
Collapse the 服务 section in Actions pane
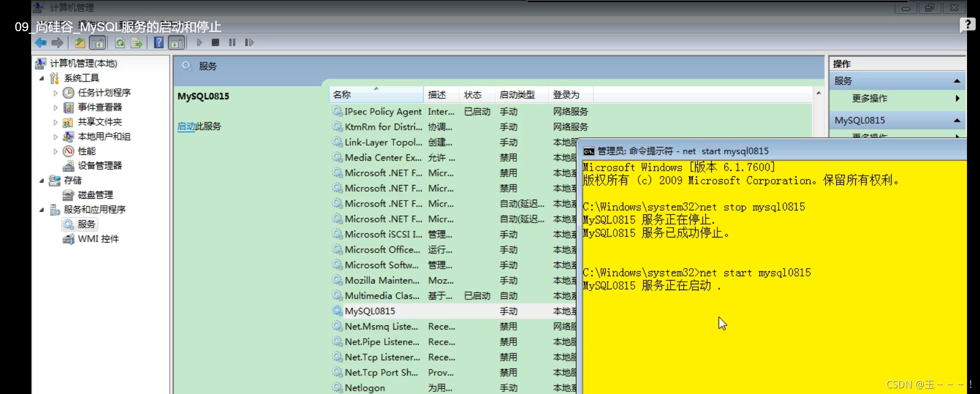click(x=957, y=81)
